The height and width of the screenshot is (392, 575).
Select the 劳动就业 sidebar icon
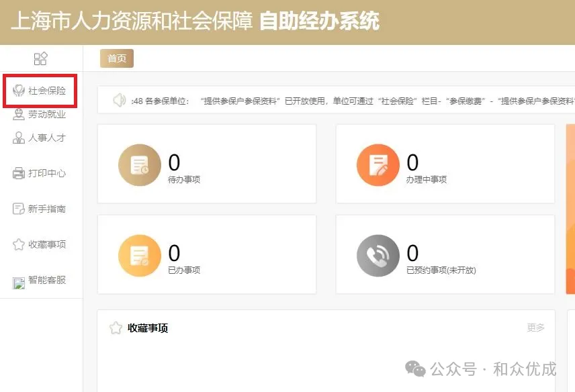click(x=40, y=114)
